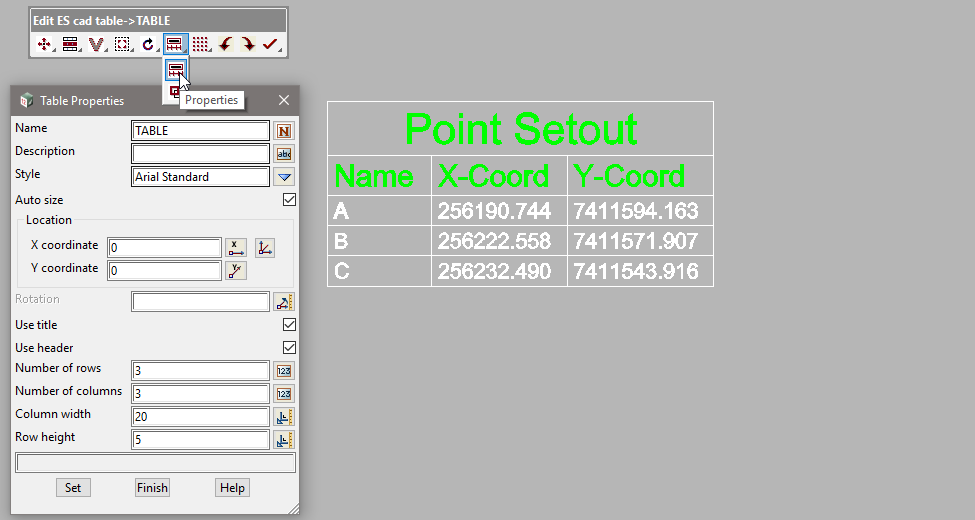This screenshot has width=975, height=520.
Task: Click the X coordinate measure icon
Action: pyautogui.click(x=235, y=248)
